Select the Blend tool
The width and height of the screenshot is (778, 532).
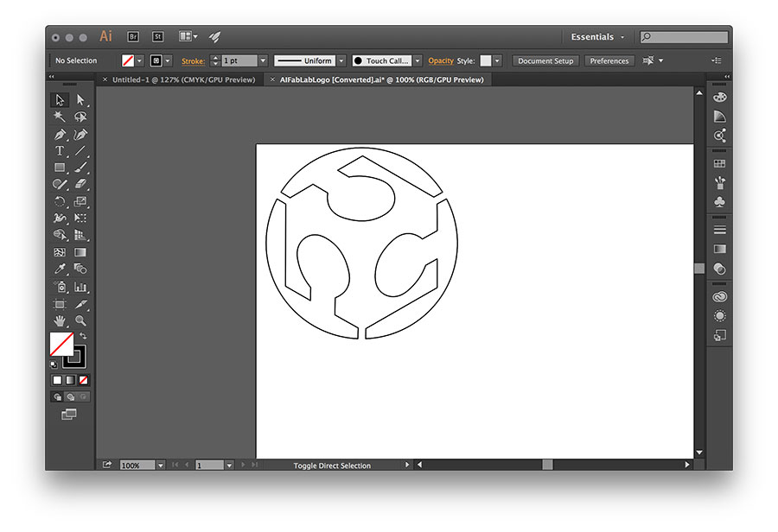tap(80, 269)
